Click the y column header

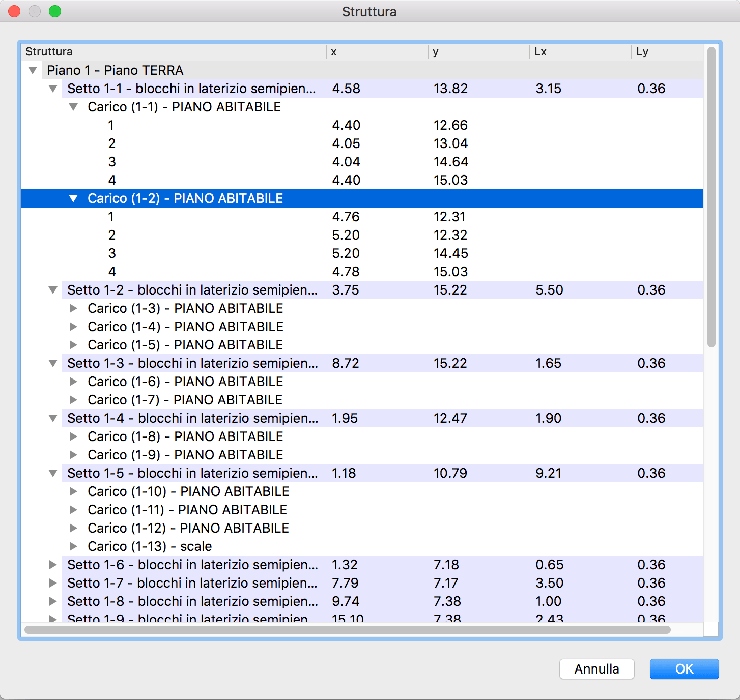tap(479, 52)
